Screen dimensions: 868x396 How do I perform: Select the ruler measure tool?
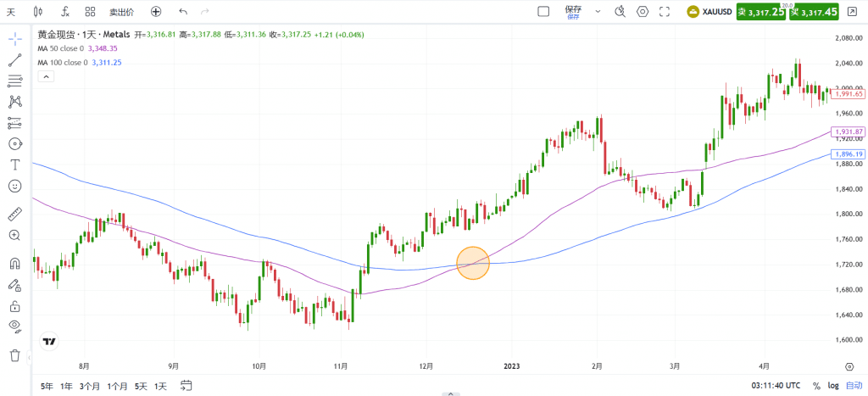click(15, 214)
